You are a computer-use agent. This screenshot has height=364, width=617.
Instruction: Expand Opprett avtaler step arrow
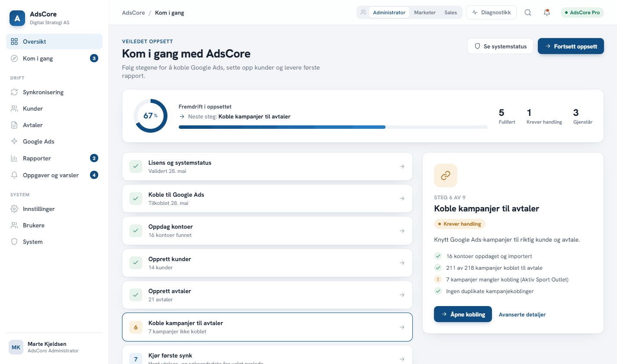coord(402,295)
